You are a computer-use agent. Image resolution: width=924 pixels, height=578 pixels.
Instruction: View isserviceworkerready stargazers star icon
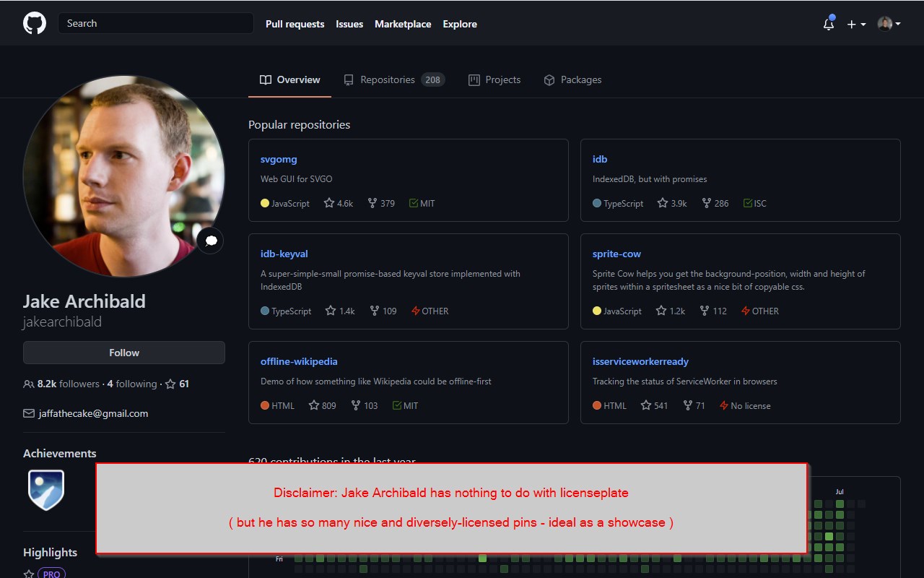[646, 405]
